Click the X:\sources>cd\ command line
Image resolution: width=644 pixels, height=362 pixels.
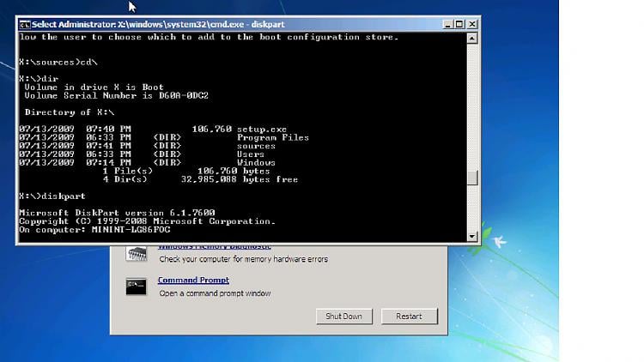(58, 63)
